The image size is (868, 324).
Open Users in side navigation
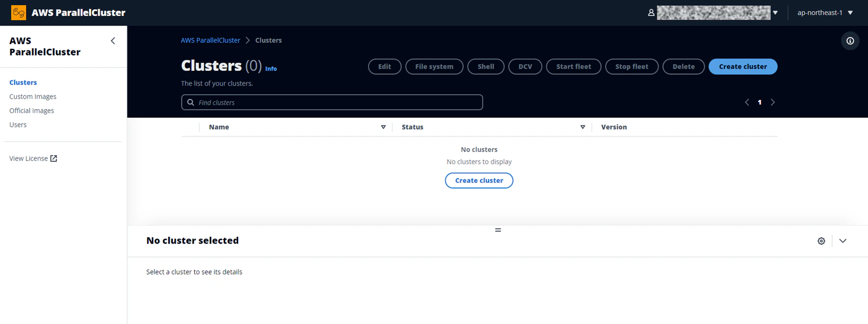pos(18,125)
